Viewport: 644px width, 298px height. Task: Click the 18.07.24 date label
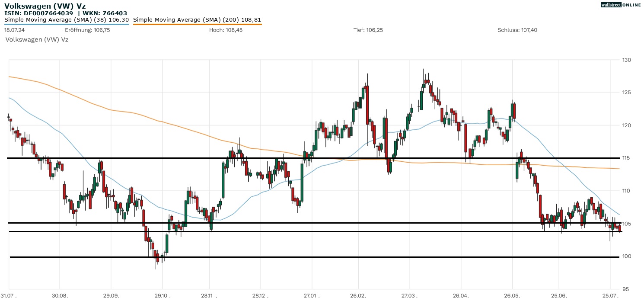pos(13,30)
